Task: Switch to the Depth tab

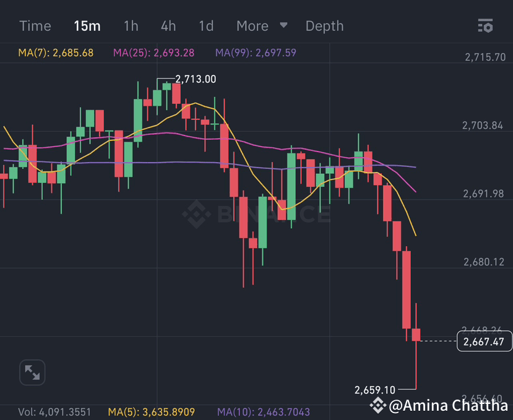Action: point(324,26)
